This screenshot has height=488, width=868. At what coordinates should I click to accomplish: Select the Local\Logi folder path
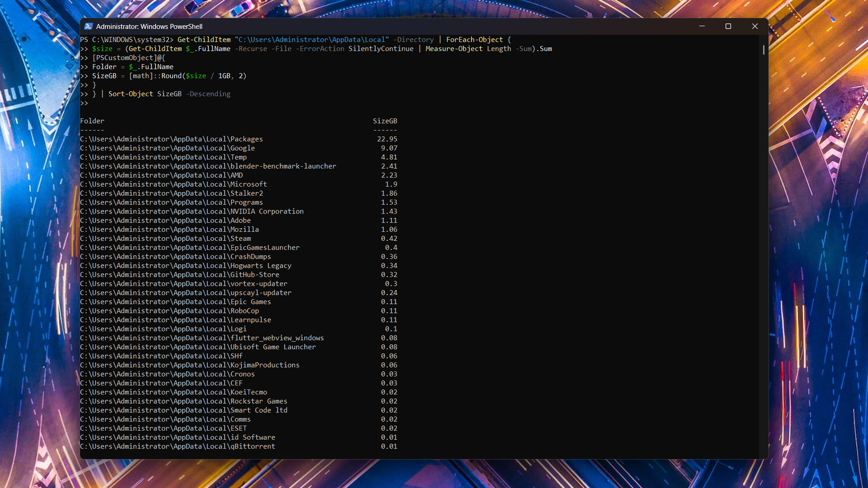[163, 329]
